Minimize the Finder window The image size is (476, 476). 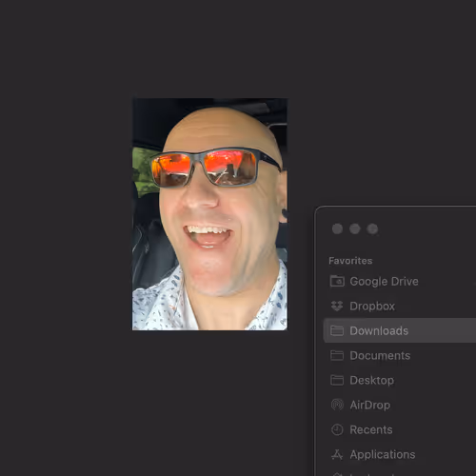[355, 228]
